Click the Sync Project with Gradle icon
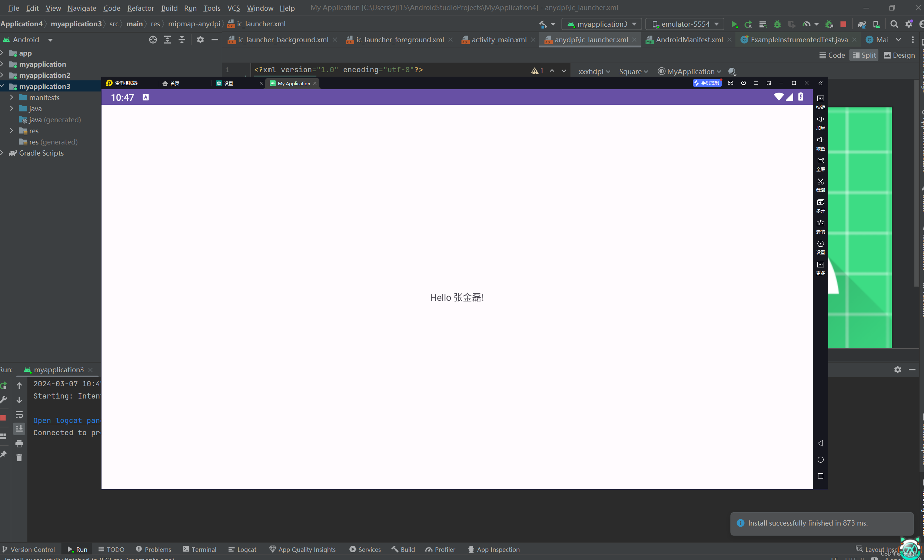 [x=862, y=24]
